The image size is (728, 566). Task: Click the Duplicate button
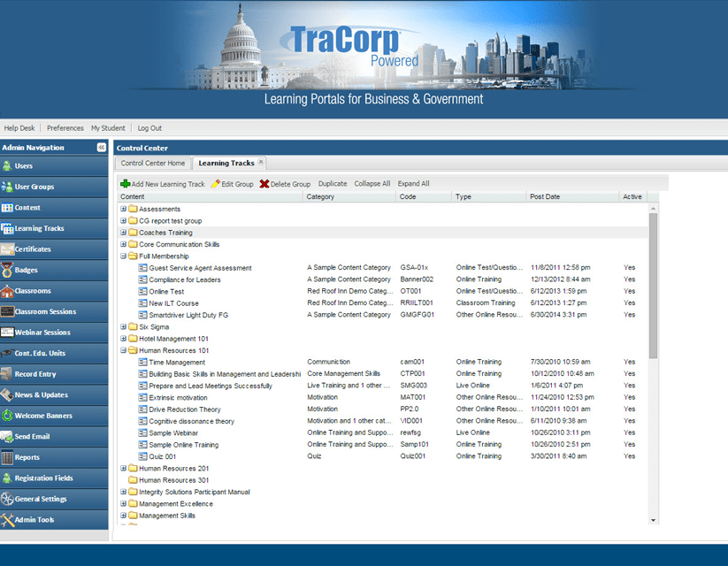pos(332,183)
